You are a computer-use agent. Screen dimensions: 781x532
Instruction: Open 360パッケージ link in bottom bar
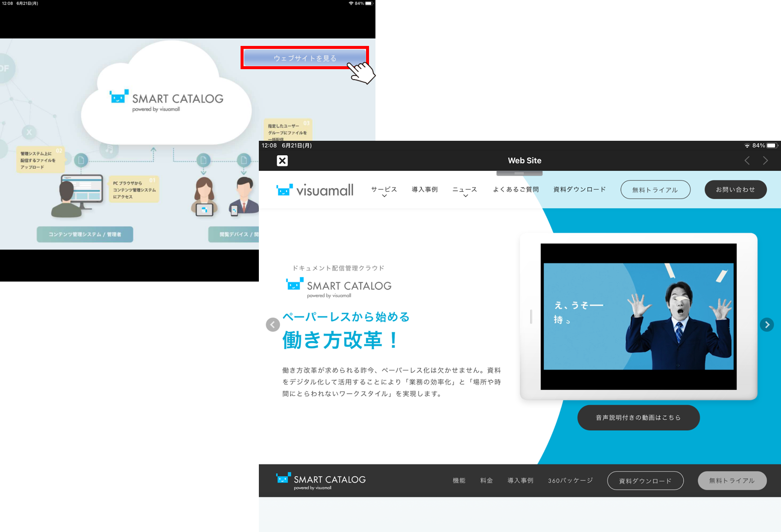click(x=570, y=481)
